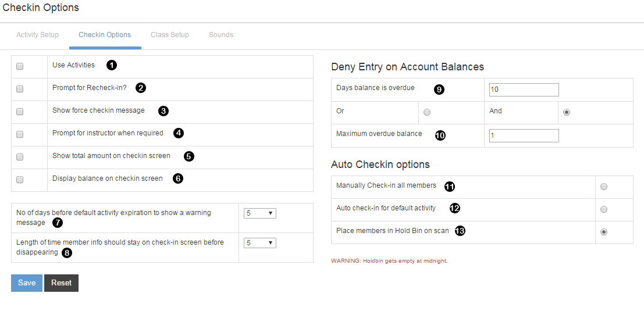The height and width of the screenshot is (329, 644).
Task: Click the number 13 marker beside Hold Bin option
Action: pyautogui.click(x=460, y=231)
